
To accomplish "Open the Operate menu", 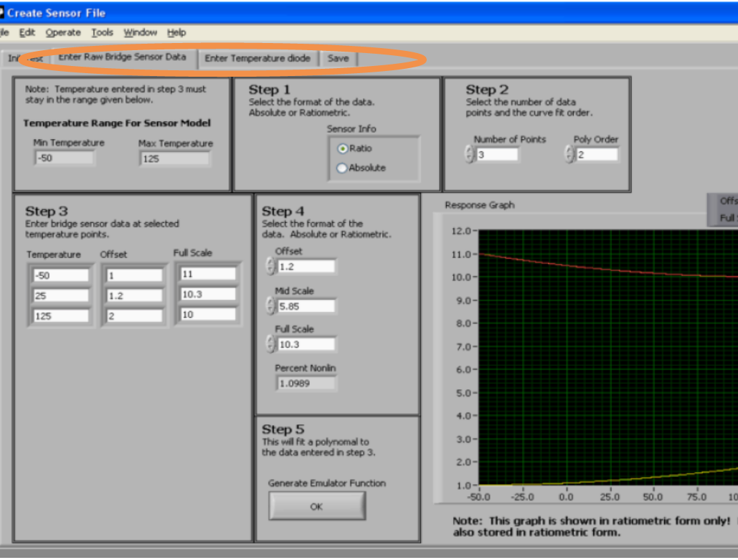I will (x=63, y=32).
